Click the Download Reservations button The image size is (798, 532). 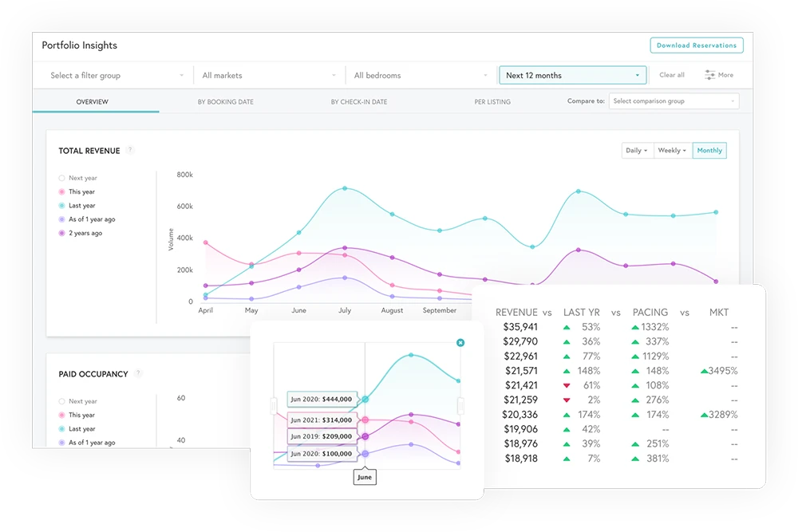pyautogui.click(x=696, y=45)
